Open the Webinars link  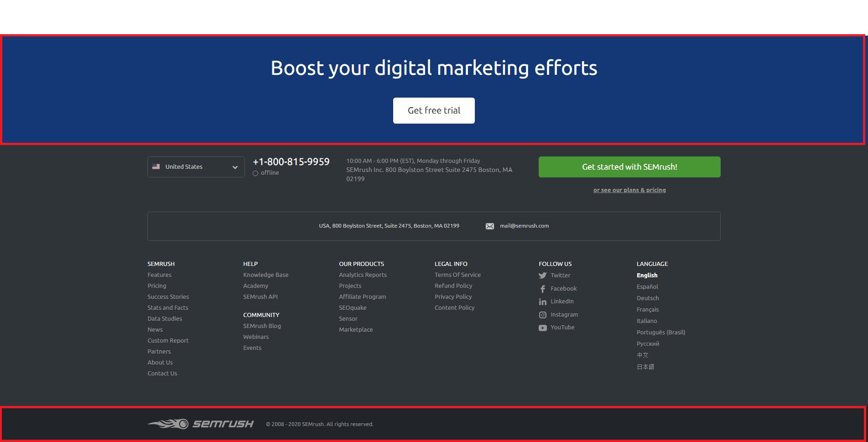click(256, 337)
